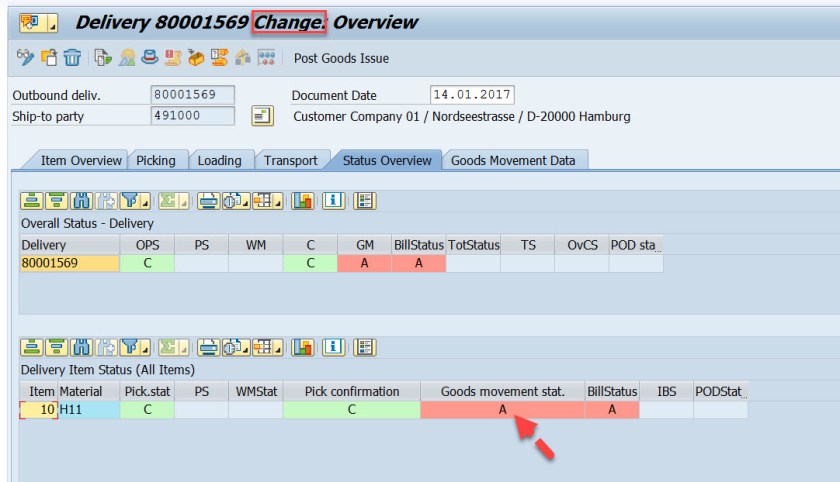Image resolution: width=840 pixels, height=482 pixels.
Task: Click Post Goods Issue button
Action: tap(341, 58)
